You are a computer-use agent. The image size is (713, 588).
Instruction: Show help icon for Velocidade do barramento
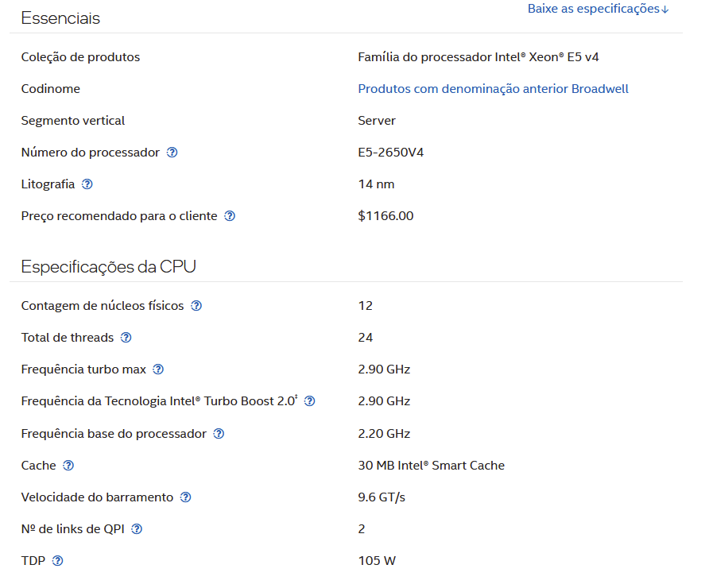click(185, 497)
